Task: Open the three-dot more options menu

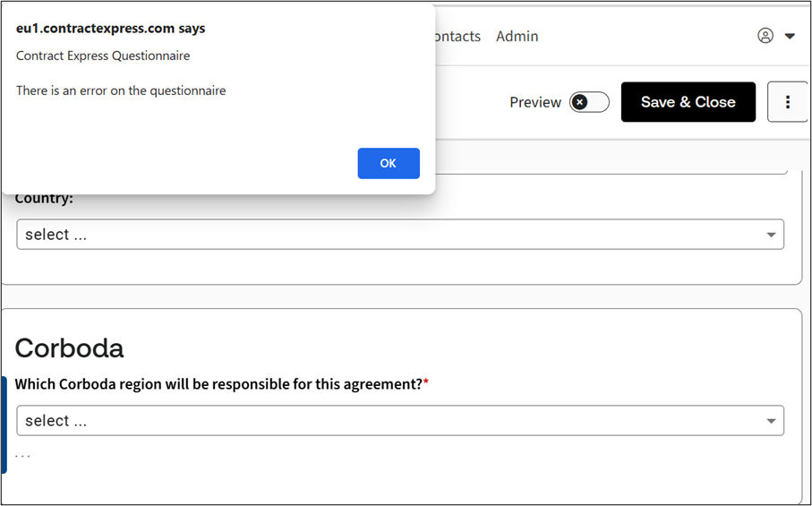Action: pos(787,102)
